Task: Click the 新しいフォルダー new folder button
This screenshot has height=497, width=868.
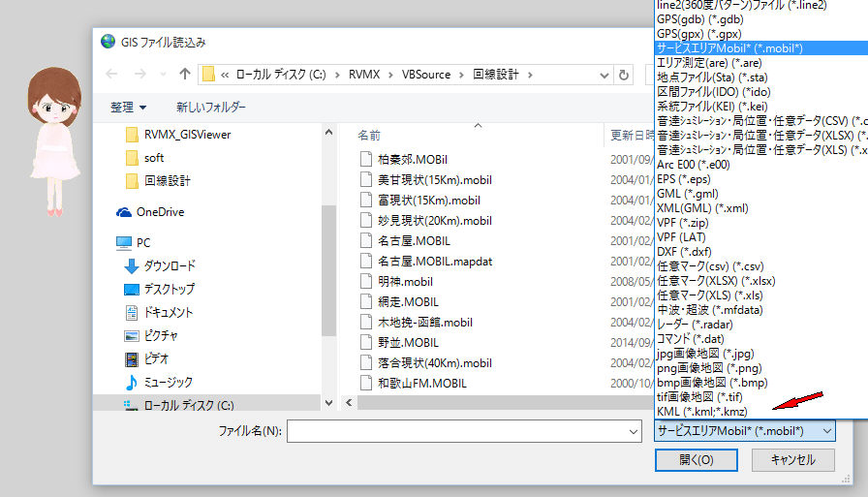Action: [x=211, y=107]
